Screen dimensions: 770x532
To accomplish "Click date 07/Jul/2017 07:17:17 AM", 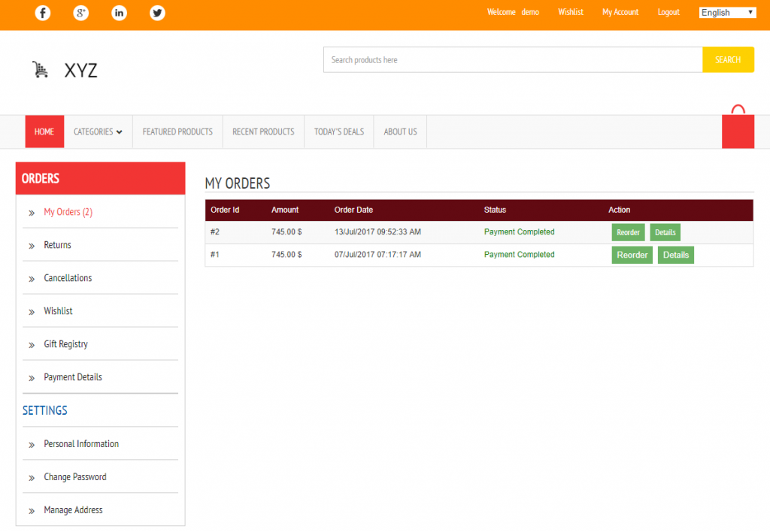I will 377,254.
